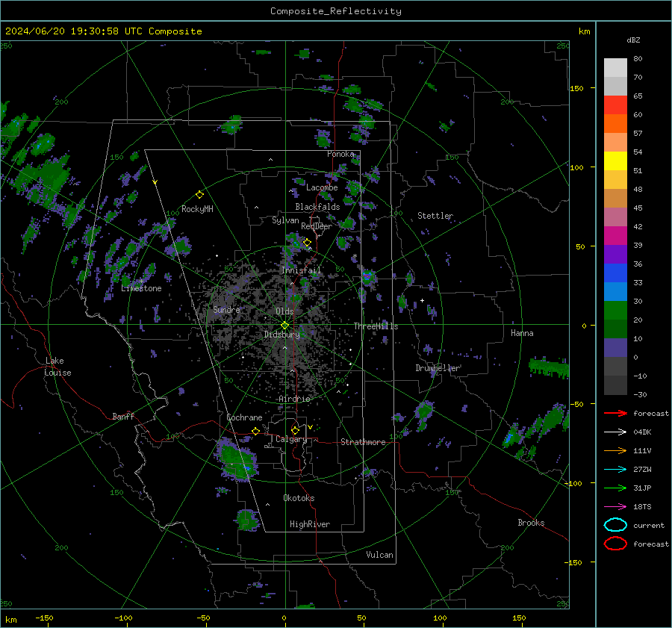The width and height of the screenshot is (672, 628).
Task: Select the 'Airdrie' label
Action: pyautogui.click(x=294, y=399)
